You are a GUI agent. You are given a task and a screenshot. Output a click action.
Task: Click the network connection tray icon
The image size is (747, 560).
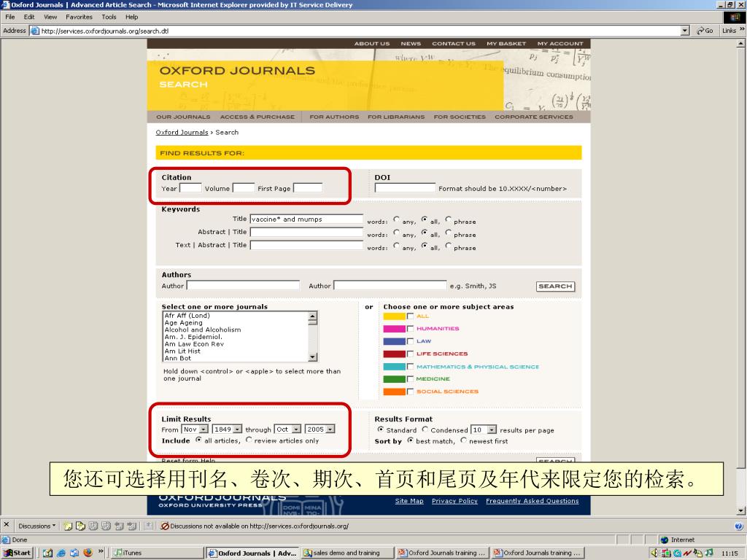click(666, 553)
